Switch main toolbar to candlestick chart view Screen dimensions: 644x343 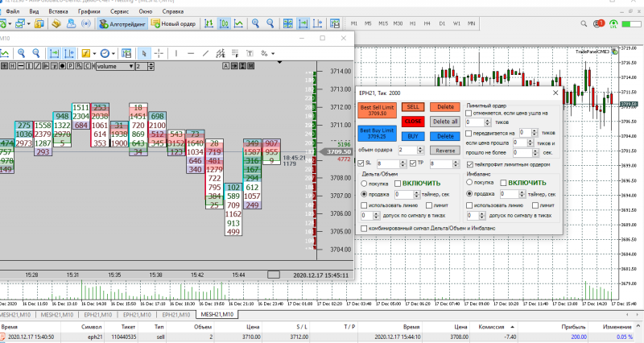tap(224, 24)
